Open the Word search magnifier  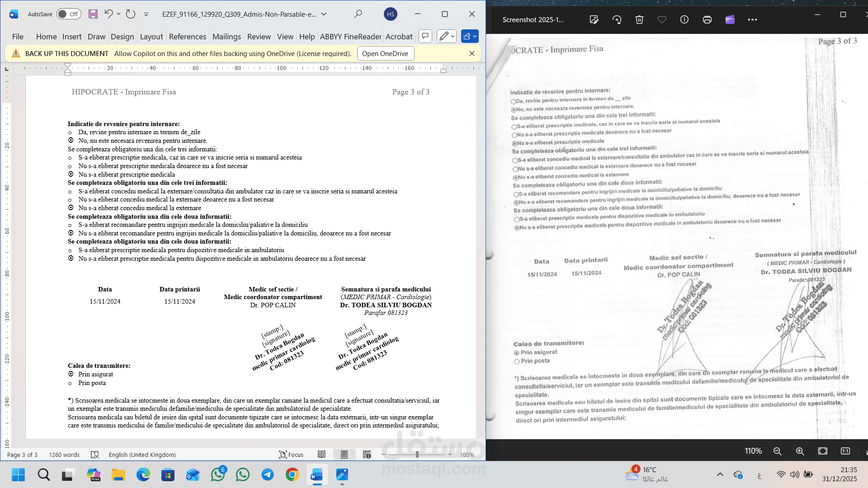pos(358,14)
